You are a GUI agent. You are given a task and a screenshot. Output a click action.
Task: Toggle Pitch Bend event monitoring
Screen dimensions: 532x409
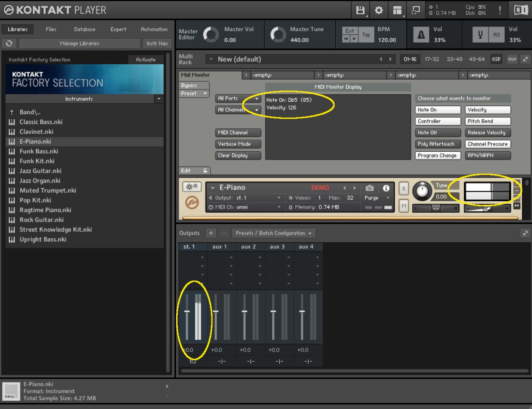(488, 121)
